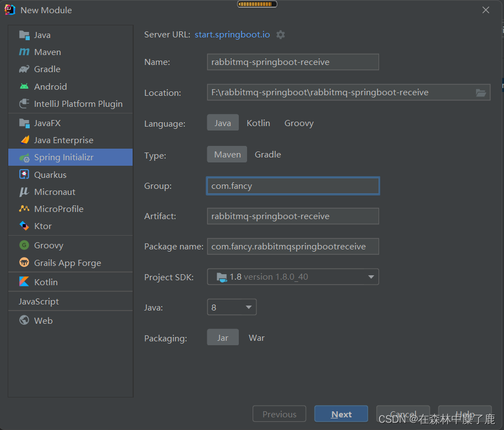This screenshot has width=504, height=430.
Task: Click the Grails App Forge icon
Action: (x=24, y=263)
